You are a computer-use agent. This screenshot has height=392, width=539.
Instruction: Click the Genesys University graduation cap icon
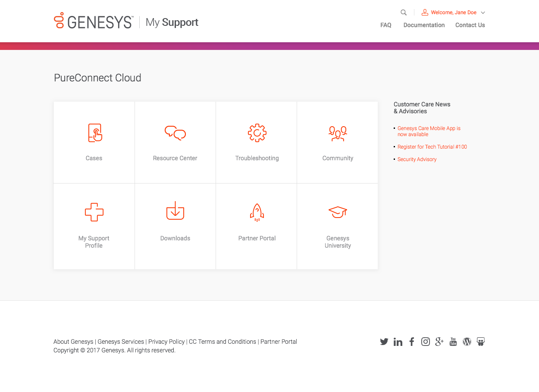pos(338,212)
